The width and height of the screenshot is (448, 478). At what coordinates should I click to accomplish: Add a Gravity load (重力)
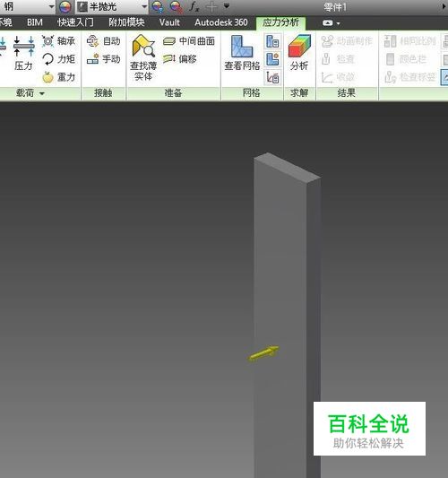tap(58, 77)
